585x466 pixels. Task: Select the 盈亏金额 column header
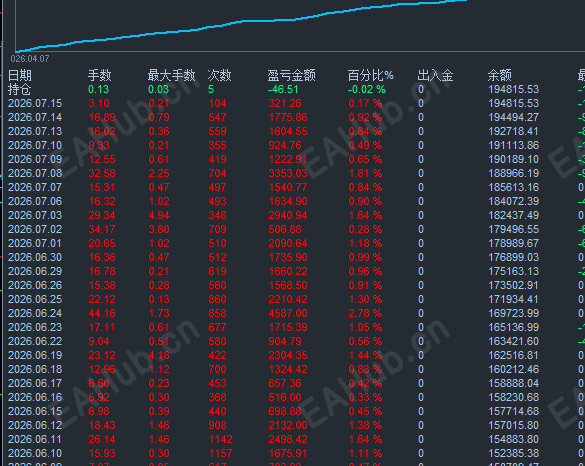(x=291, y=75)
